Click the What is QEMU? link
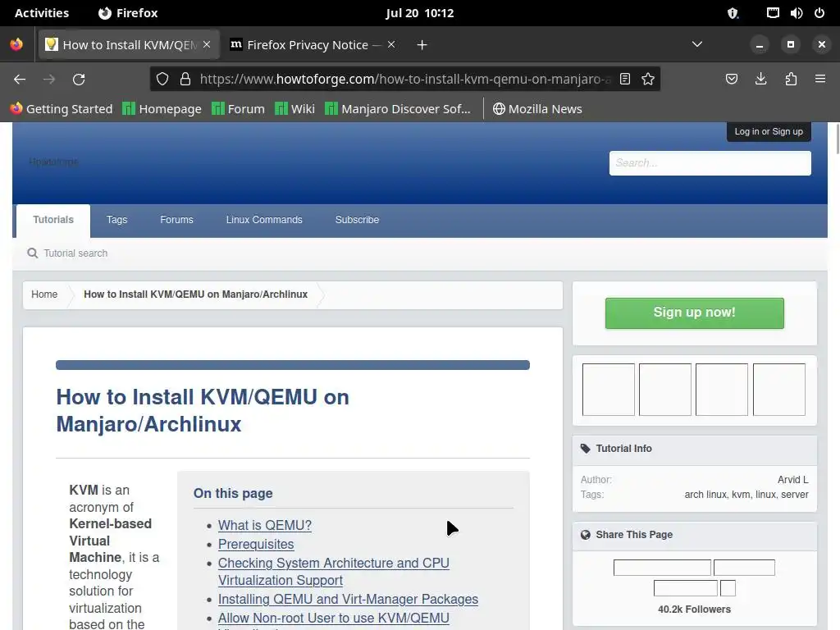Screen dimensions: 840x630 coord(265,526)
